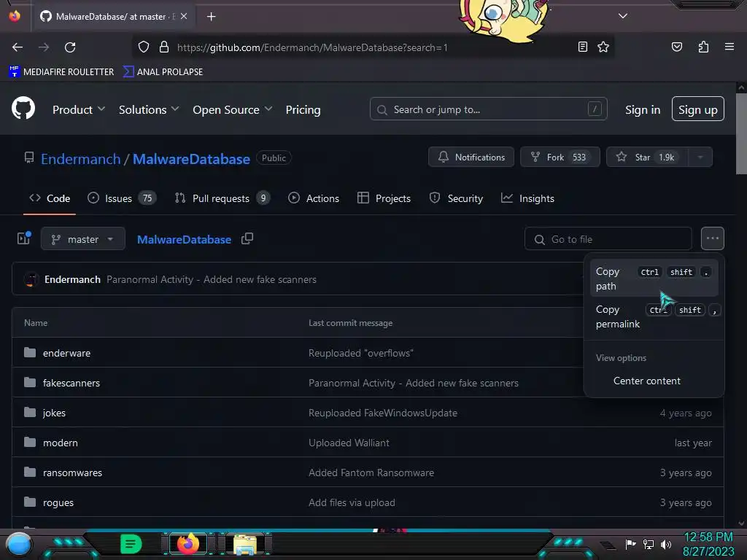Expand the file tree side panel icon

[24, 238]
